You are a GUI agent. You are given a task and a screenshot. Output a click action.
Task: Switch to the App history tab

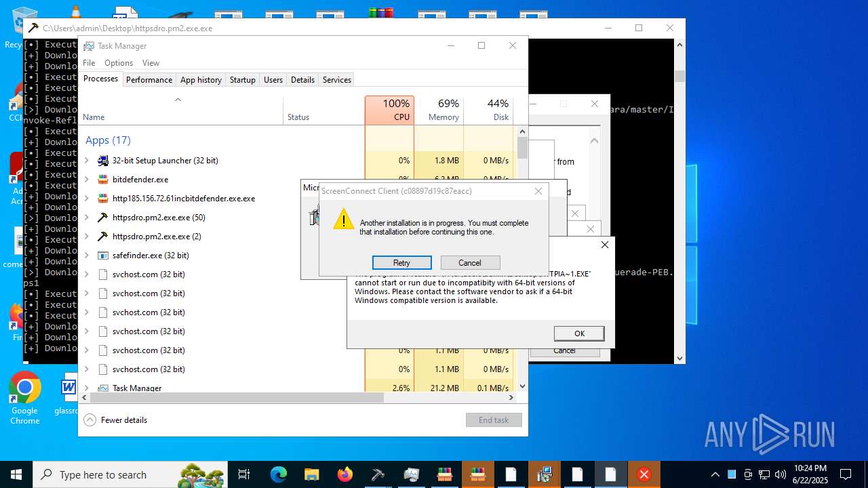click(201, 79)
